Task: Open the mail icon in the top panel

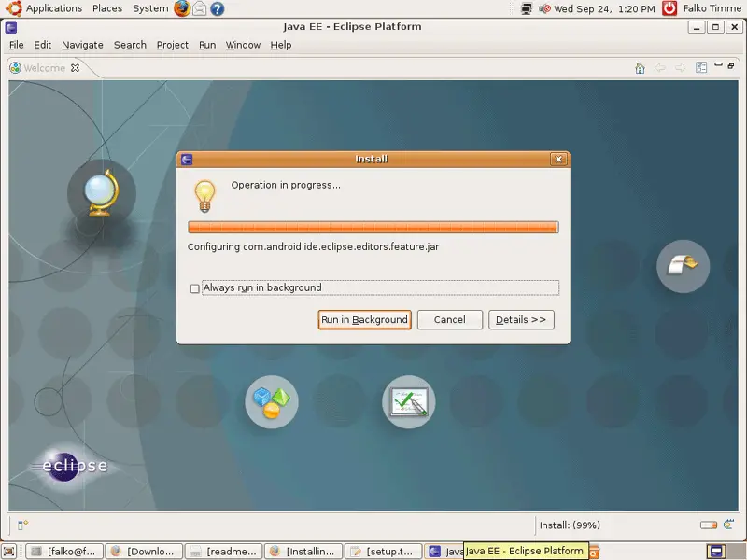Action: click(200, 8)
